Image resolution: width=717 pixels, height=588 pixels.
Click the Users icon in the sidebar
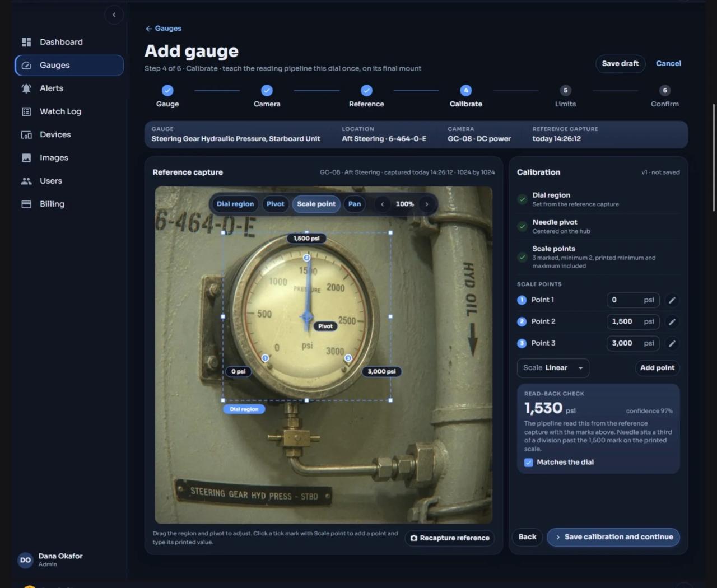pyautogui.click(x=26, y=181)
